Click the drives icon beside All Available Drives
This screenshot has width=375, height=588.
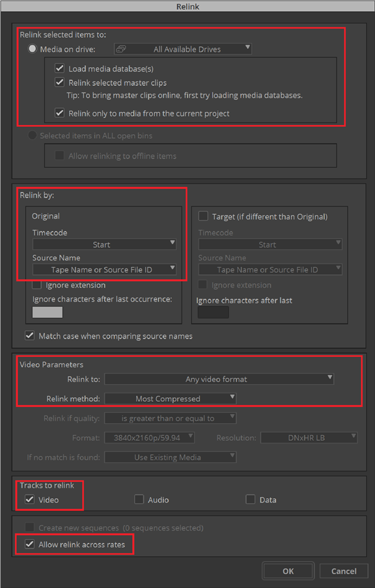121,49
